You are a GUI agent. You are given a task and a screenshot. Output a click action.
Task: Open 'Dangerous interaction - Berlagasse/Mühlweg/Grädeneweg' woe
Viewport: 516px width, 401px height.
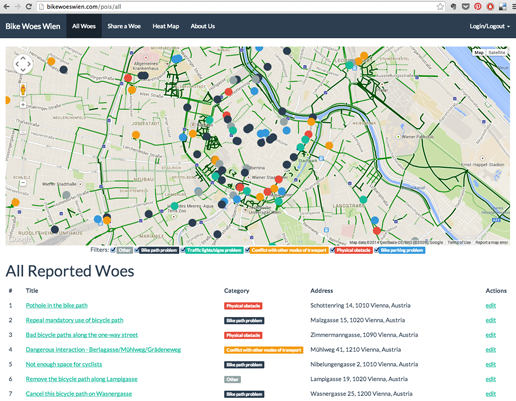[103, 349]
